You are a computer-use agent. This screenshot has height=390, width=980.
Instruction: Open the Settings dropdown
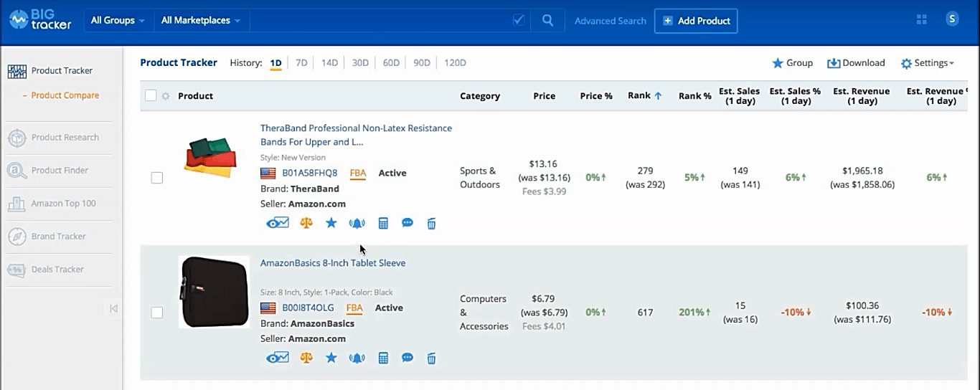click(928, 63)
